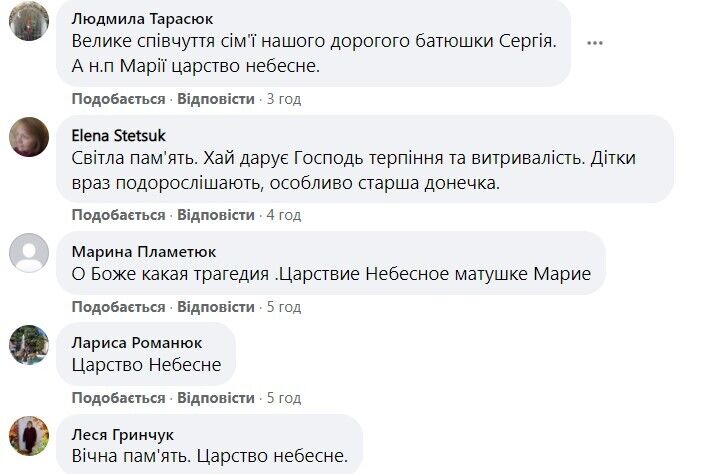Hit Відповісти under Elena Stetsuk's comment
The image size is (703, 474).
point(216,215)
